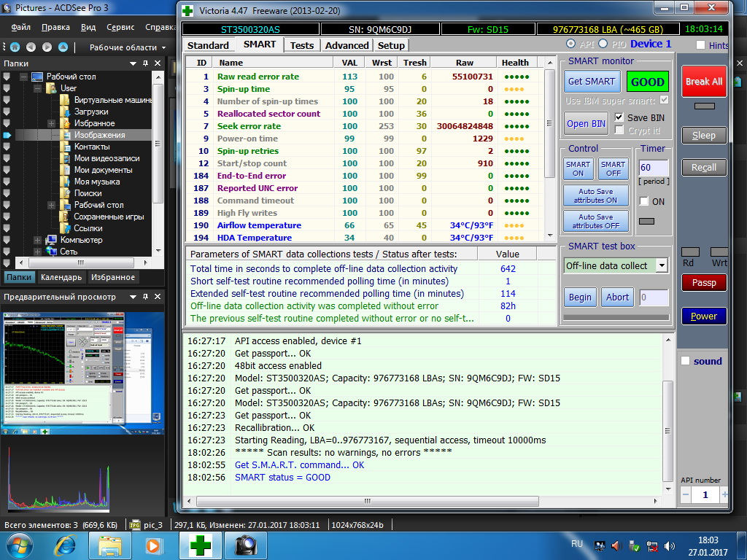The width and height of the screenshot is (747, 560).
Task: Open the Файл menu
Action: [20, 27]
